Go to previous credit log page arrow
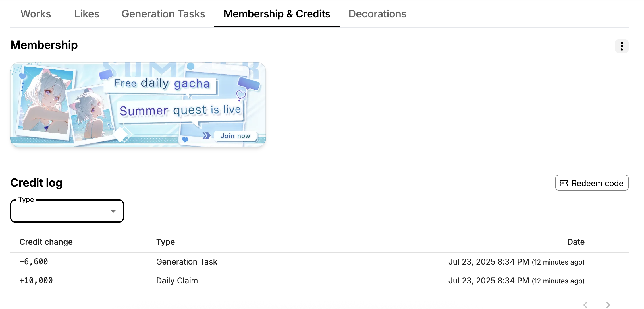The height and width of the screenshot is (309, 644). (x=585, y=305)
